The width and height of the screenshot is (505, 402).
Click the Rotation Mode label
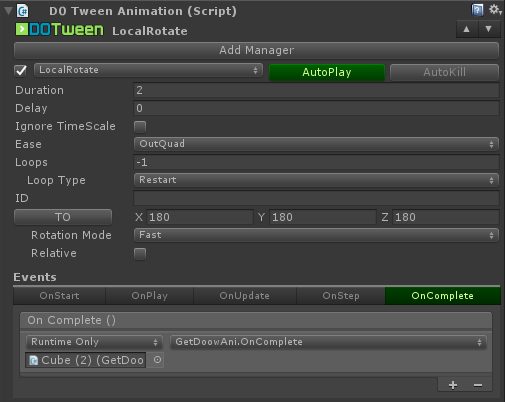pyautogui.click(x=71, y=235)
